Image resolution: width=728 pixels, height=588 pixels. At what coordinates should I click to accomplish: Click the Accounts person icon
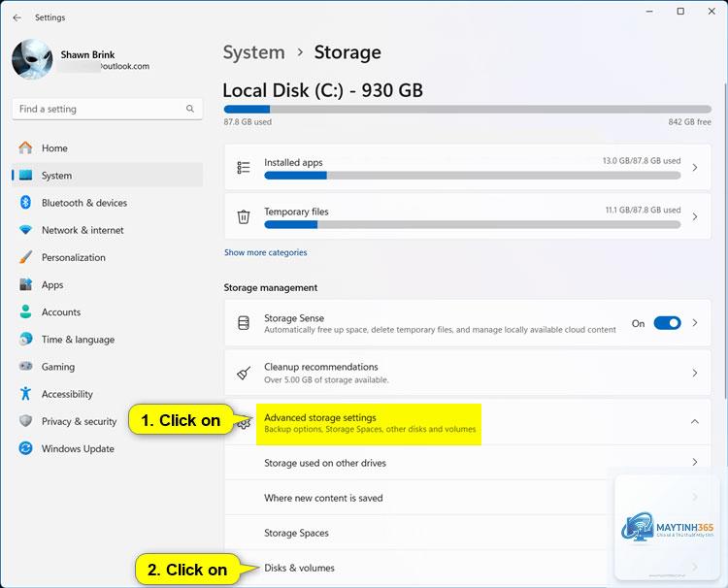[25, 311]
